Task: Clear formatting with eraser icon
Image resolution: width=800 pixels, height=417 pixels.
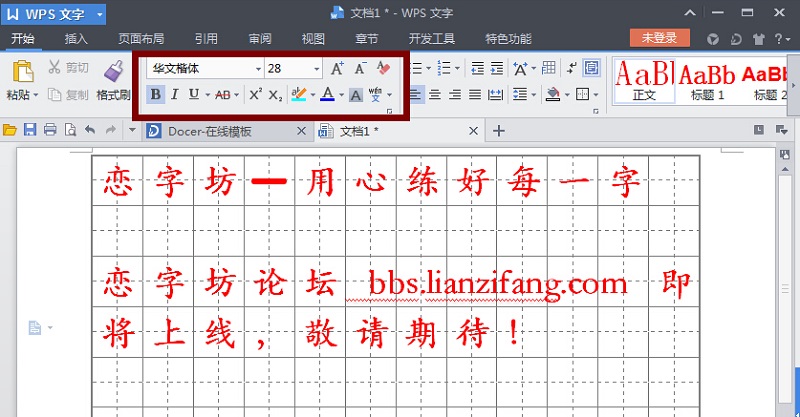Action: click(x=383, y=68)
